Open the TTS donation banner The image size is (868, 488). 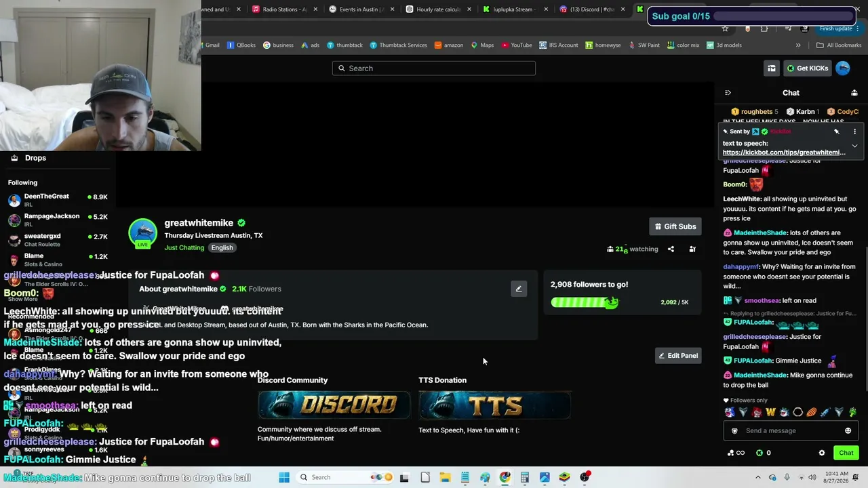[x=495, y=405]
